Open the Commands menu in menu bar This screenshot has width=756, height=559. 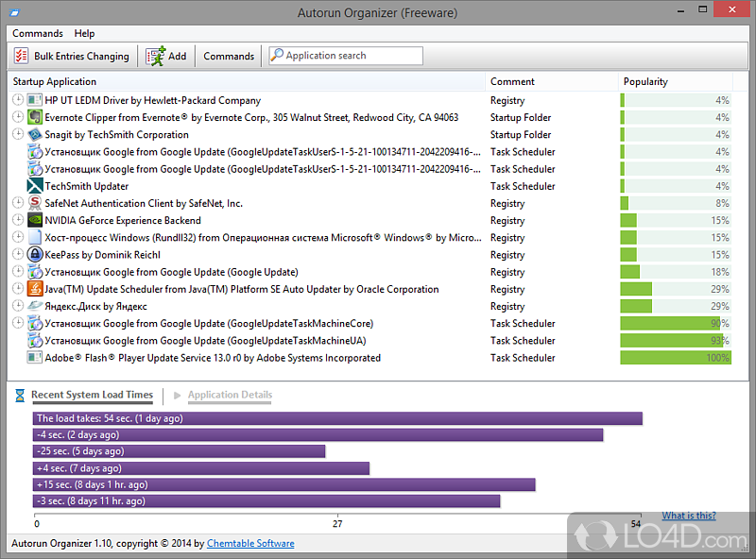[38, 34]
